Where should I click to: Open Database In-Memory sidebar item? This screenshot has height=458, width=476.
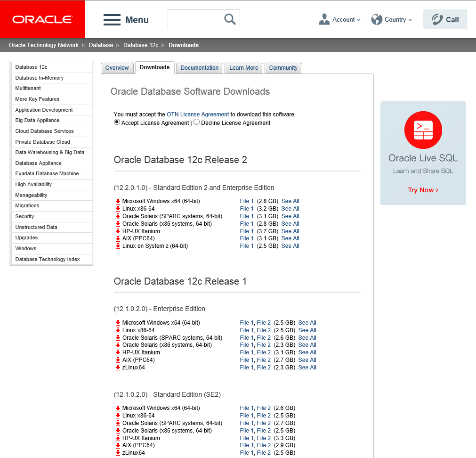pyautogui.click(x=52, y=78)
